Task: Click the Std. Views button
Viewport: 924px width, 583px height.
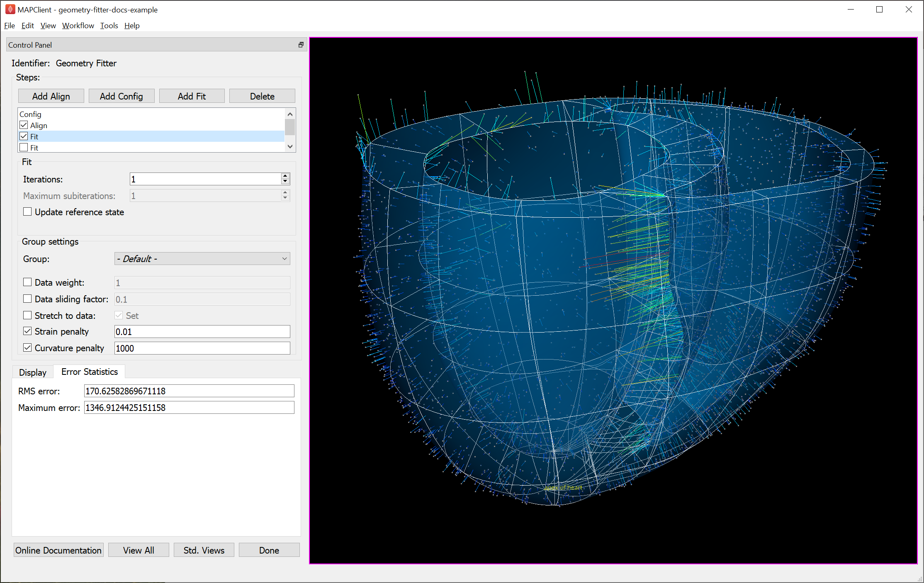Action: tap(204, 550)
